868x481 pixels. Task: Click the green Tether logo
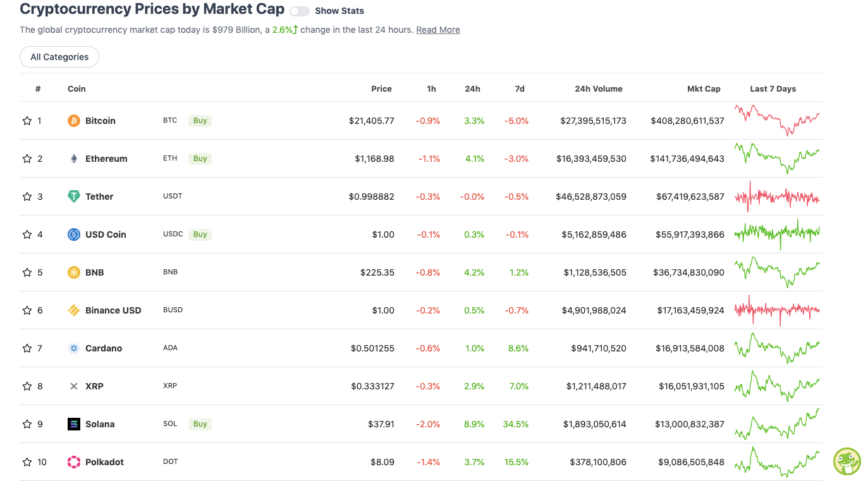[74, 197]
